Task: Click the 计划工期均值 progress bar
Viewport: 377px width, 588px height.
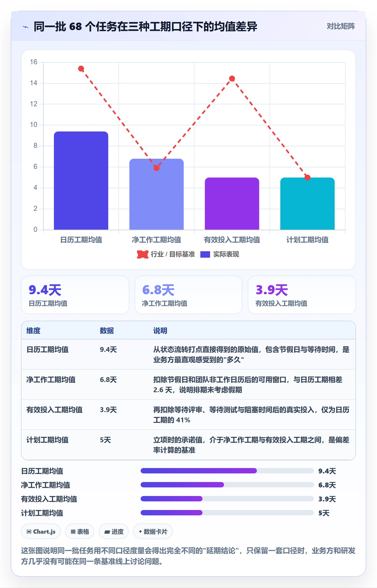Action: (227, 513)
